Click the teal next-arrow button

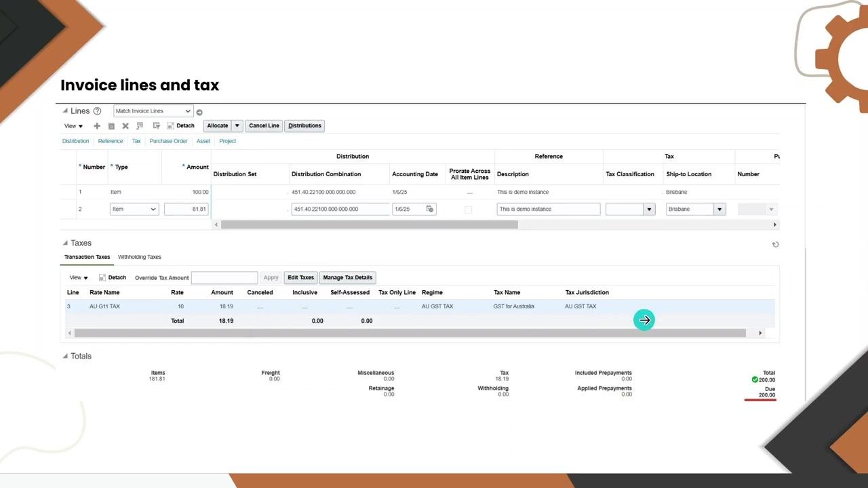coord(644,320)
